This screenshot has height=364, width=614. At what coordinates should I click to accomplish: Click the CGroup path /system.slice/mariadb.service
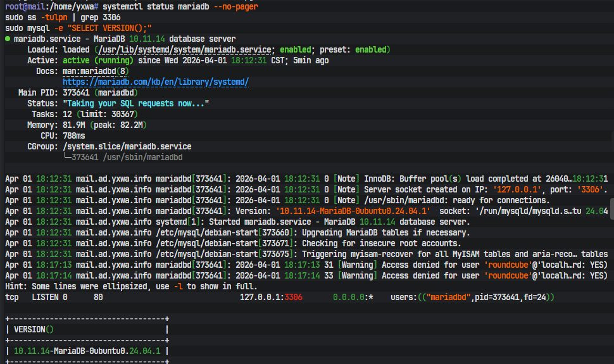click(x=127, y=147)
